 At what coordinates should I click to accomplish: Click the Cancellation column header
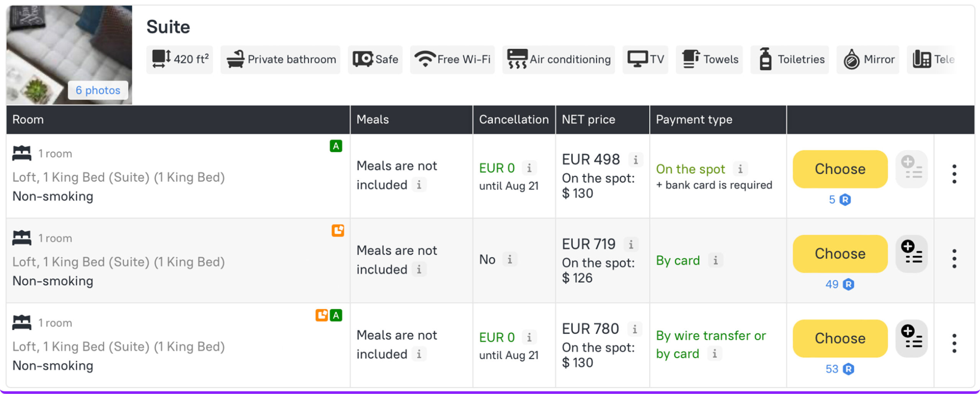(x=514, y=120)
